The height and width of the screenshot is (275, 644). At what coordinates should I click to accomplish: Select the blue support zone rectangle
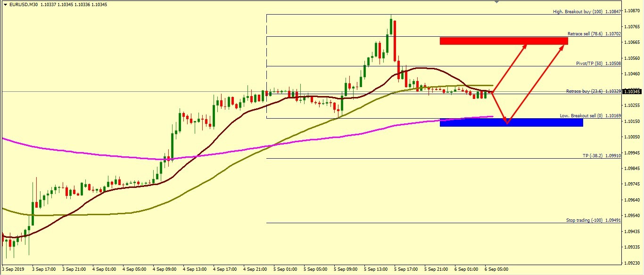pos(542,123)
